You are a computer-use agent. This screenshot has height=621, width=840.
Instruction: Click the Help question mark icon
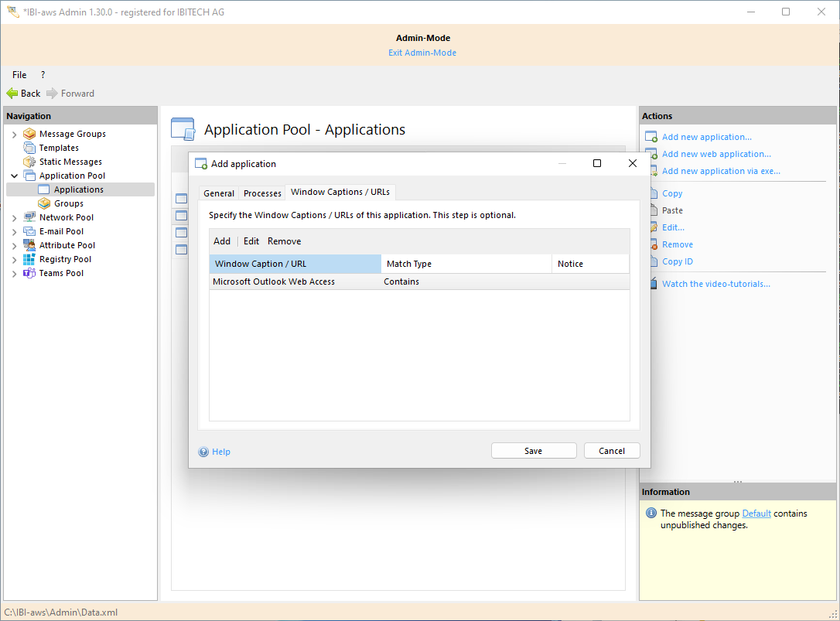pos(203,452)
